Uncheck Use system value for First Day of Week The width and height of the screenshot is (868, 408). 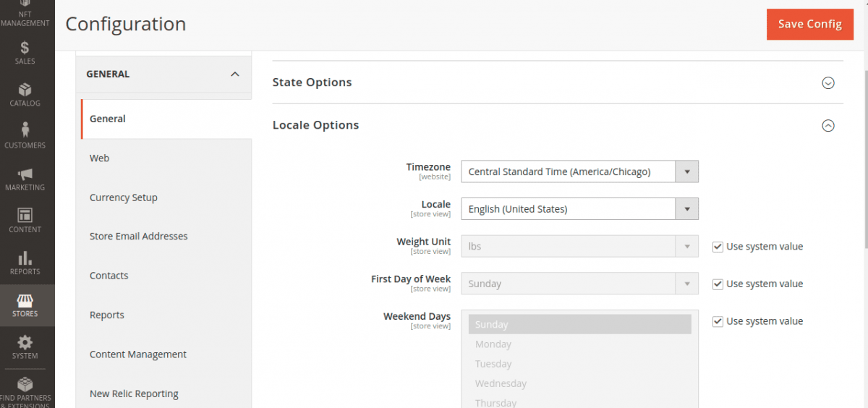tap(718, 284)
